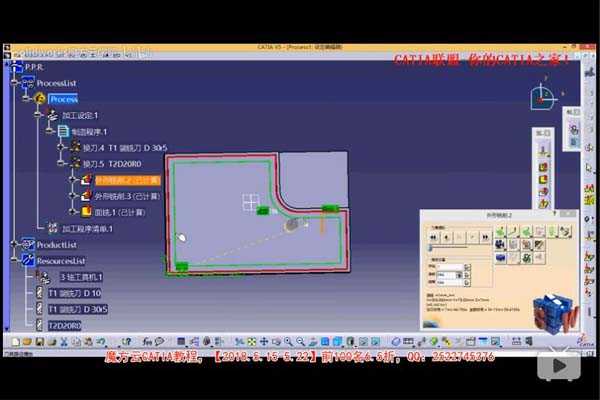Fast forward tool path to end

tap(485, 237)
